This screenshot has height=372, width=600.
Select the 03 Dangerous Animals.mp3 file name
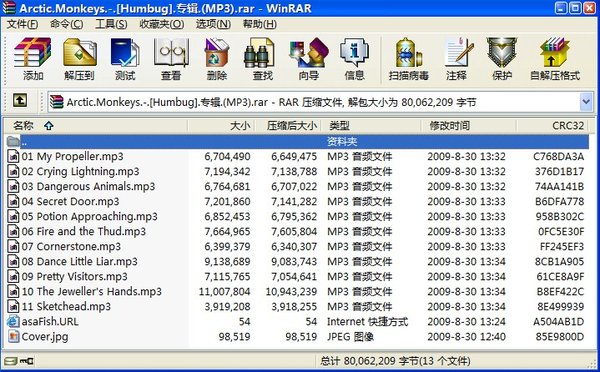tap(88, 186)
